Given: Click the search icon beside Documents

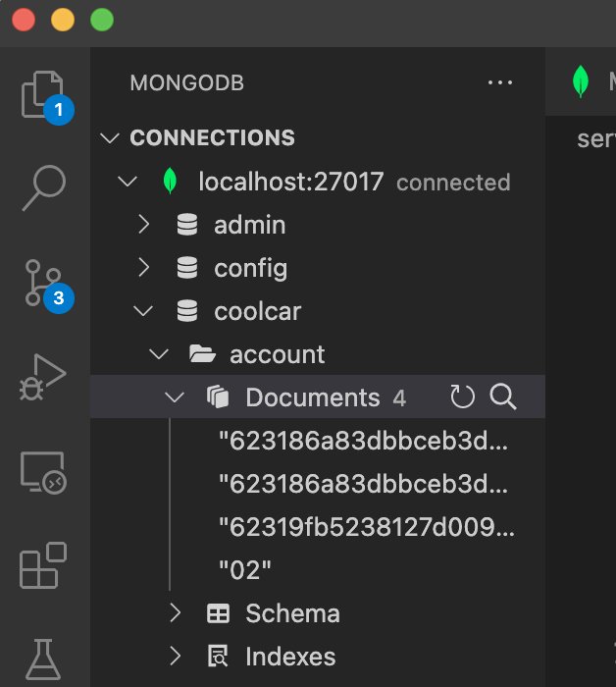Looking at the screenshot, I should [503, 397].
